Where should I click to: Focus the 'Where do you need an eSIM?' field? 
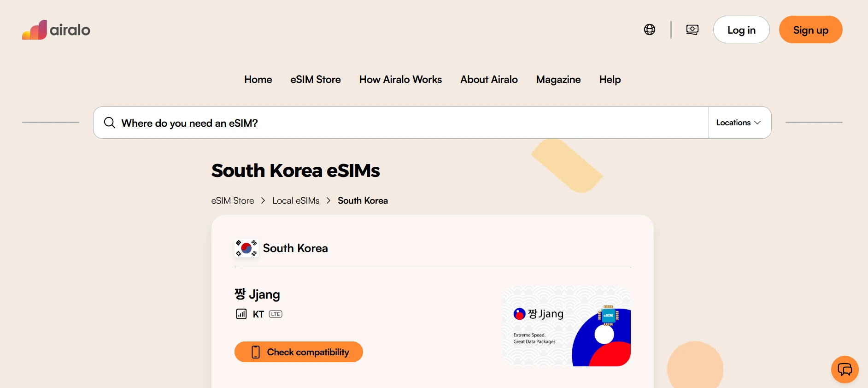coord(401,123)
